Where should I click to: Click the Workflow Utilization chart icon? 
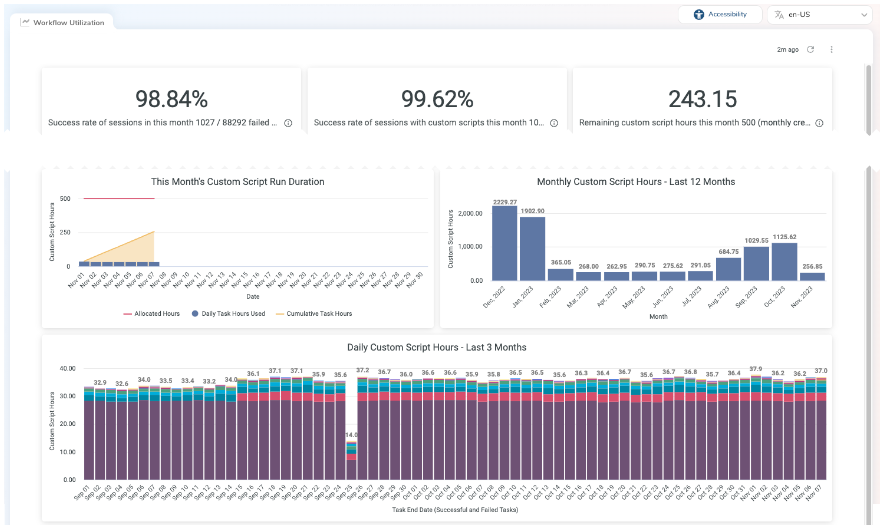point(25,21)
